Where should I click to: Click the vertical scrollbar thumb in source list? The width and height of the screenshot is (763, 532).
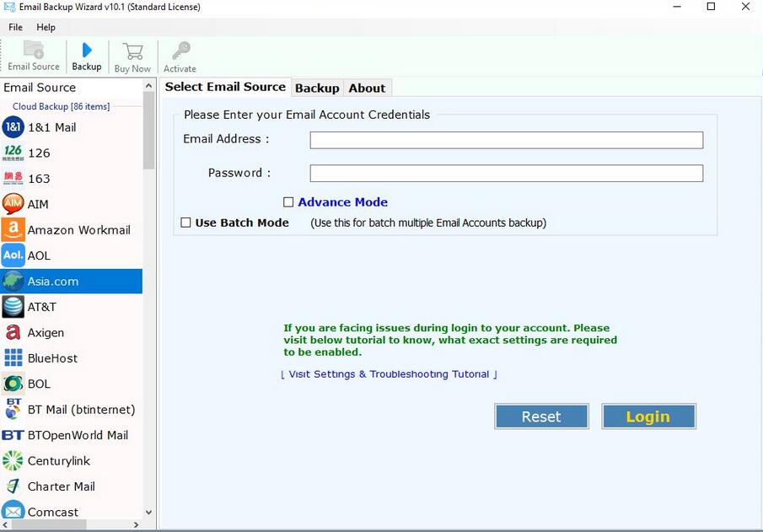(x=149, y=131)
